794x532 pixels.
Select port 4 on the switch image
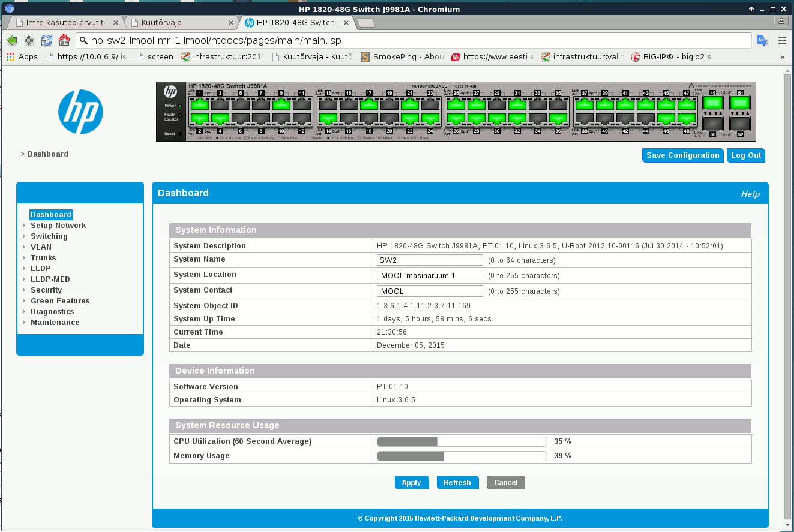[x=220, y=118]
